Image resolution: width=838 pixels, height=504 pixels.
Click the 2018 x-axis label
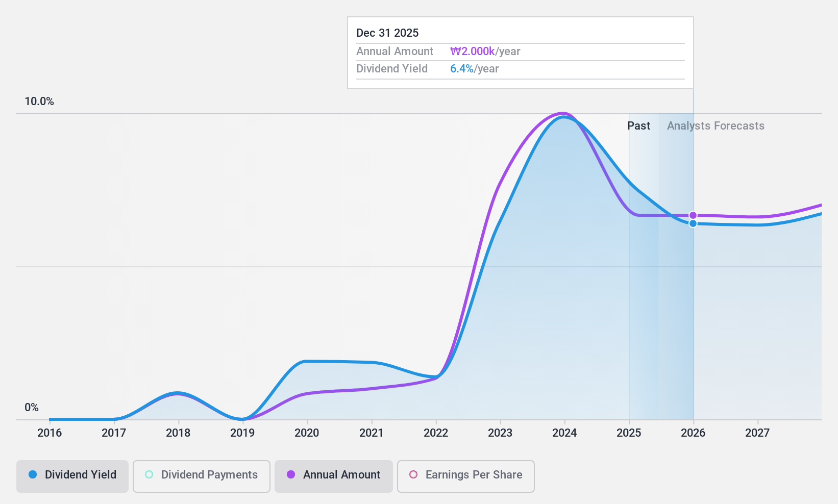[178, 433]
